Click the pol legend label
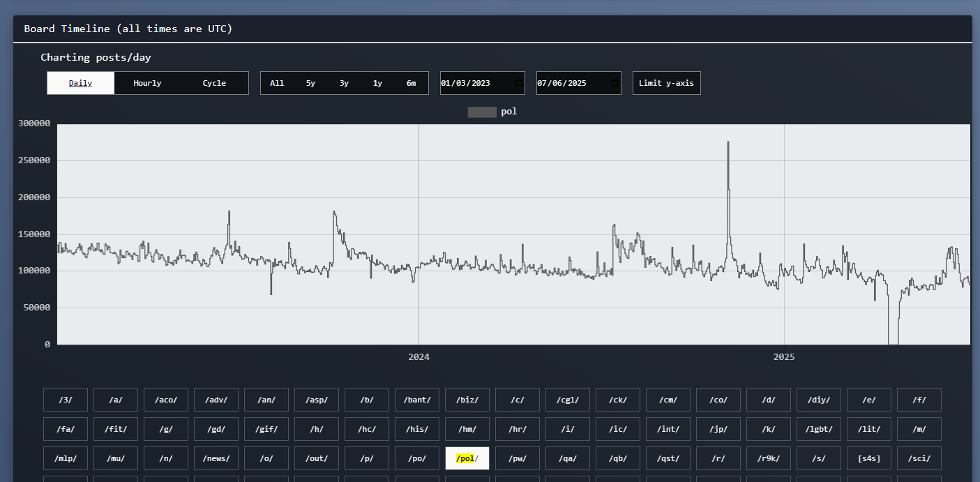The width and height of the screenshot is (980, 482). 509,112
